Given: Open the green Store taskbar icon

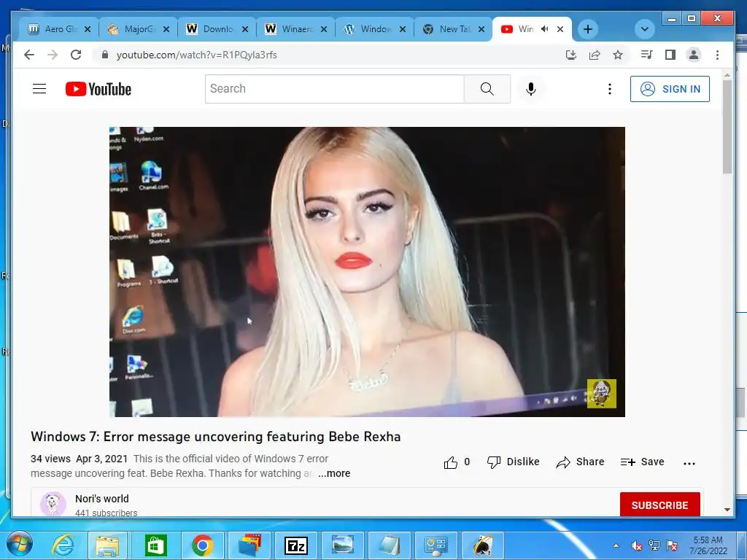Looking at the screenshot, I should 156,545.
